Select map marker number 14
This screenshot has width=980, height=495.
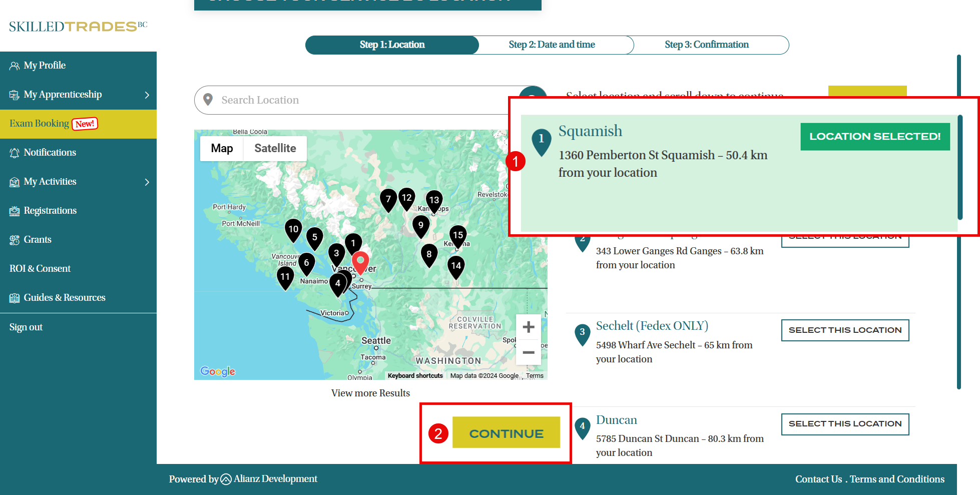(x=455, y=266)
